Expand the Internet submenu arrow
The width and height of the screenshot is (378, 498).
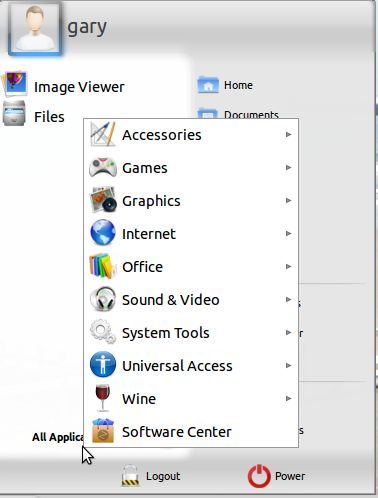288,233
